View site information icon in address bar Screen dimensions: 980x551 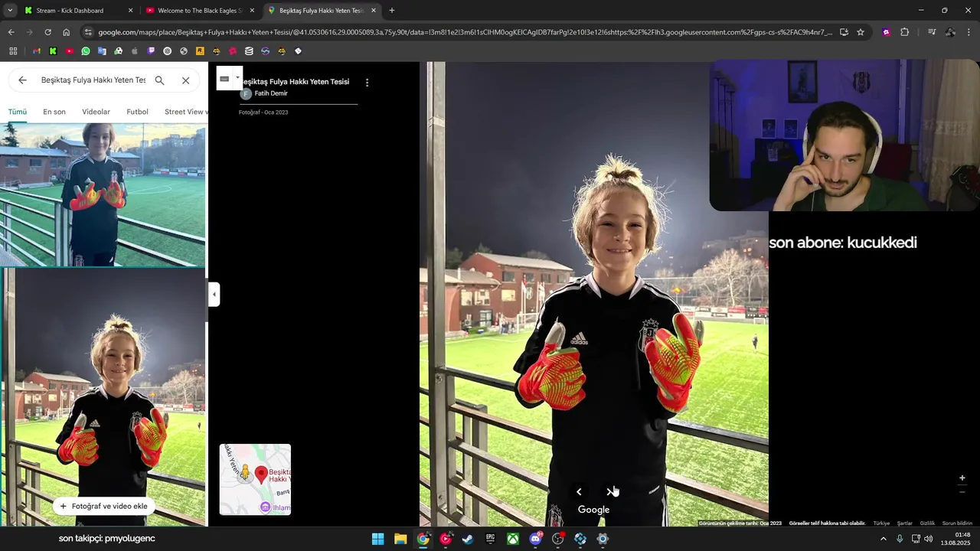(x=88, y=32)
